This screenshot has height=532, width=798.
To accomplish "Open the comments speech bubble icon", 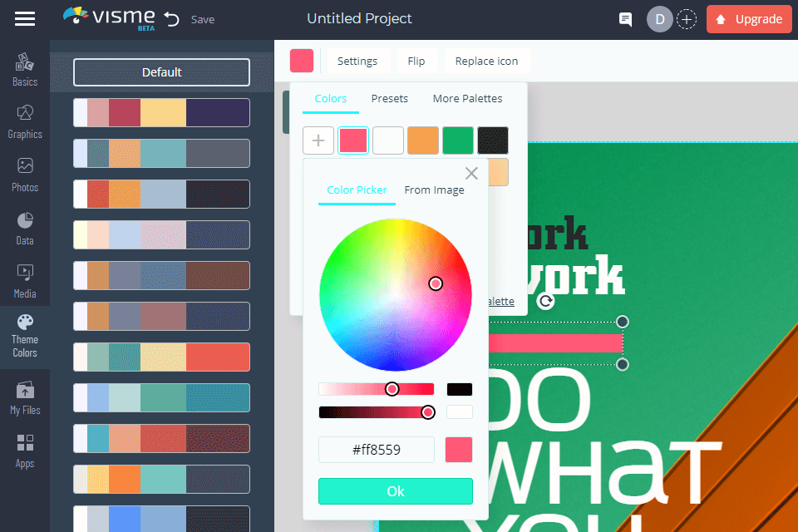I will (625, 19).
